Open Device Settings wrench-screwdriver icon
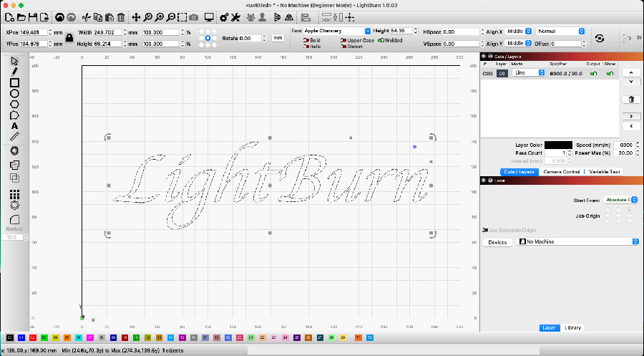The image size is (644, 356). pos(235,17)
